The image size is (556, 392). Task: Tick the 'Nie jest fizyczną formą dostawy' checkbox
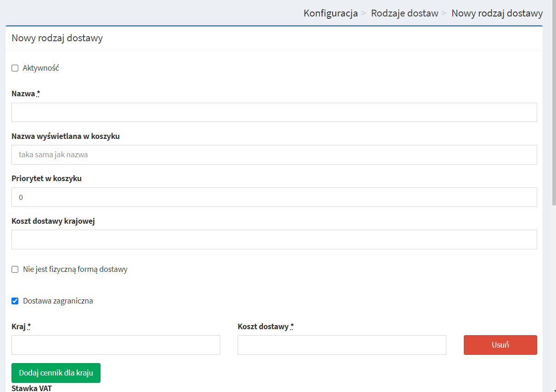pyautogui.click(x=15, y=270)
